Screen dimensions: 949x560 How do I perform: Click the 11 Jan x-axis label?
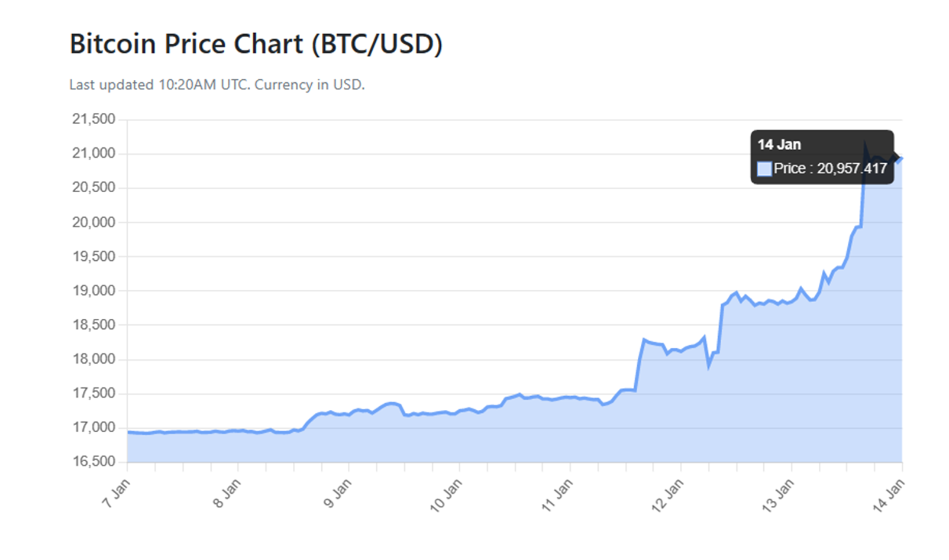(x=557, y=496)
